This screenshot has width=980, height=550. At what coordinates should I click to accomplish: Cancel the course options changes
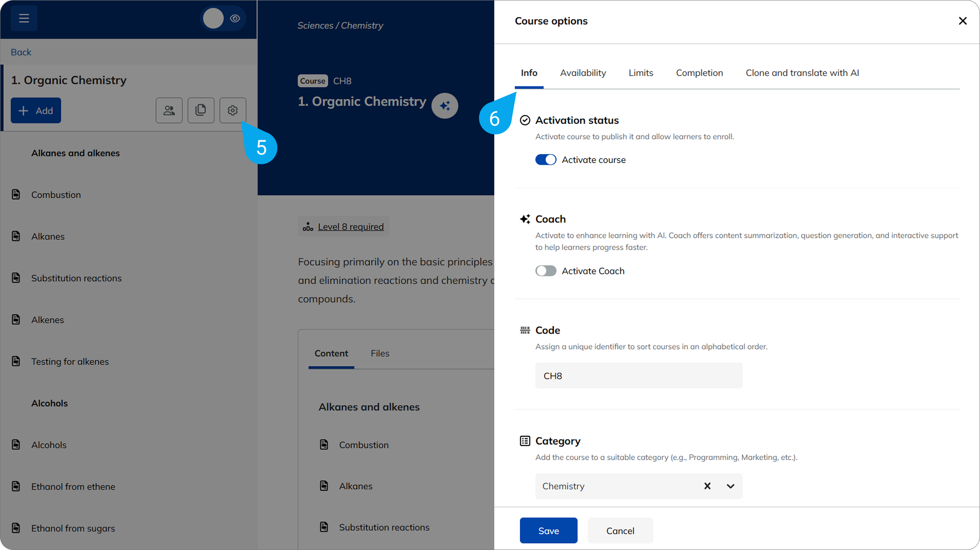pos(620,530)
